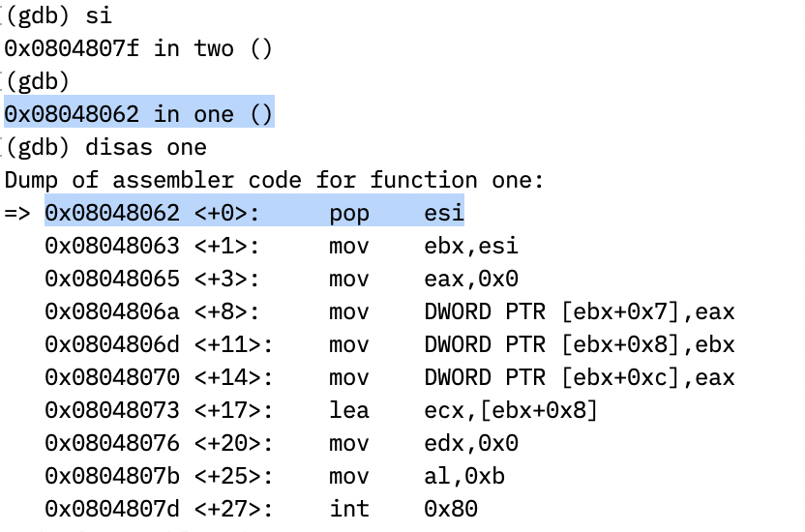
Task: Click the "eax,0x0" operands
Action: [x=471, y=279]
